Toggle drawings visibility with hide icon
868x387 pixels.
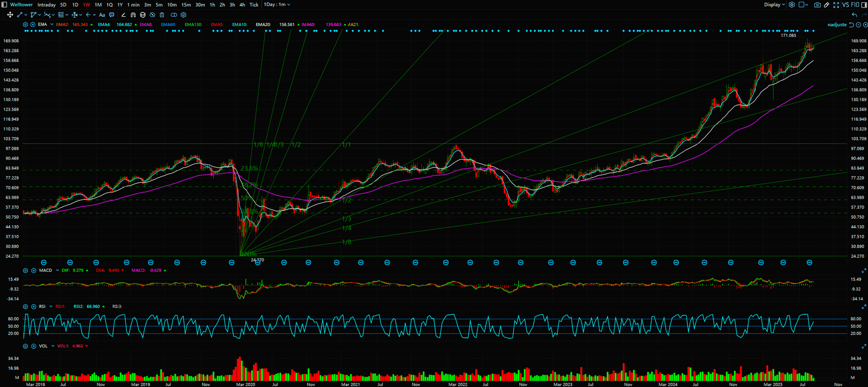[152, 15]
